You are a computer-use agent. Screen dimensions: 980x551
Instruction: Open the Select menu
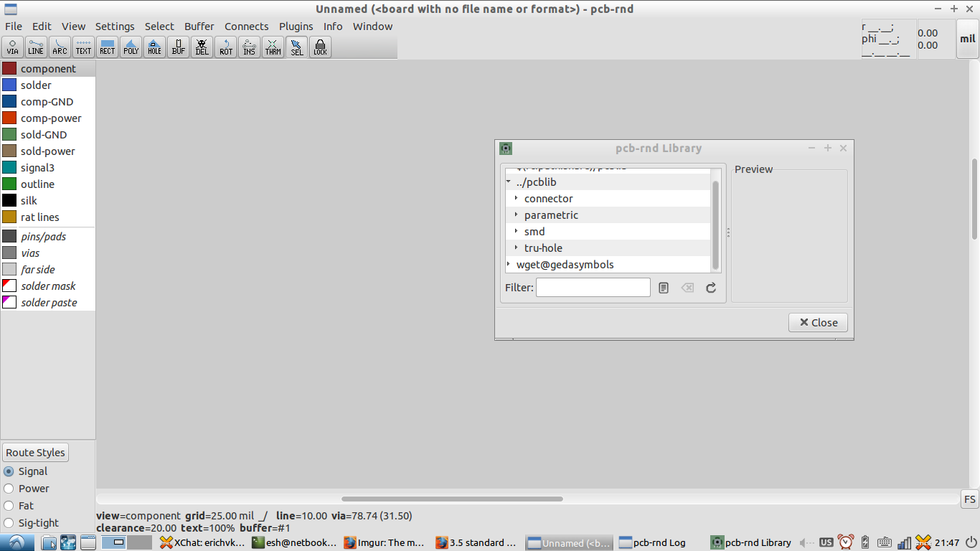(x=159, y=27)
